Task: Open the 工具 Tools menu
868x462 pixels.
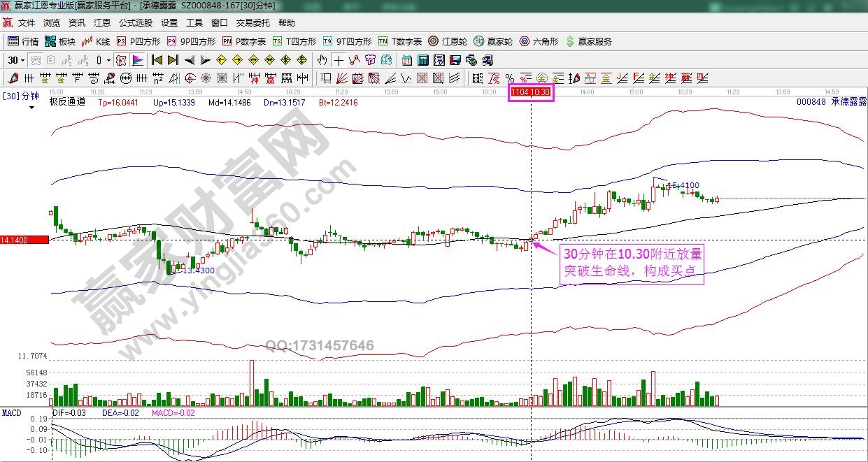Action: 194,22
